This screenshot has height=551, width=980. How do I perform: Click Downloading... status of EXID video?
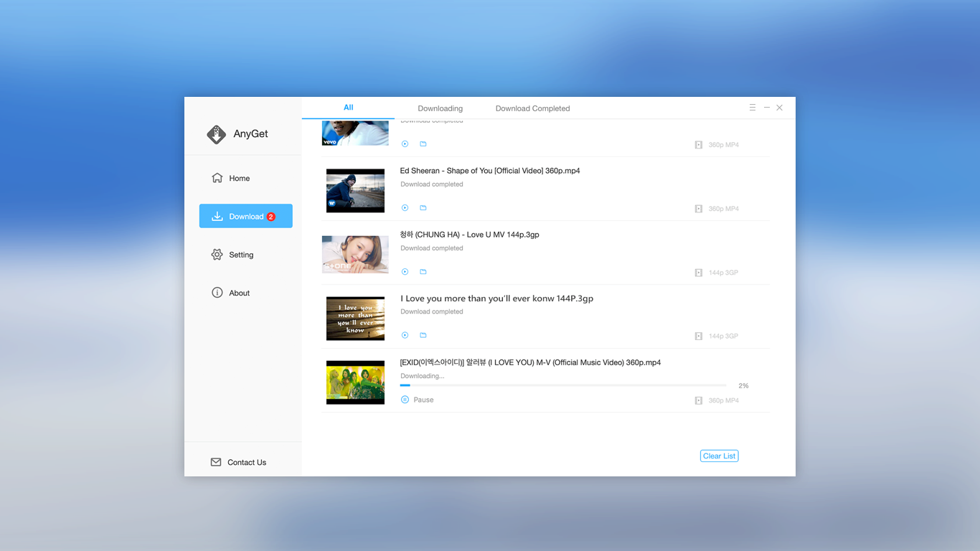click(422, 376)
